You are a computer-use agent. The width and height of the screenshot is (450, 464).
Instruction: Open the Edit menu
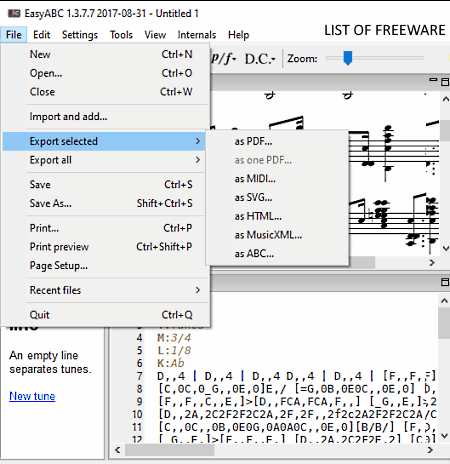(x=41, y=35)
